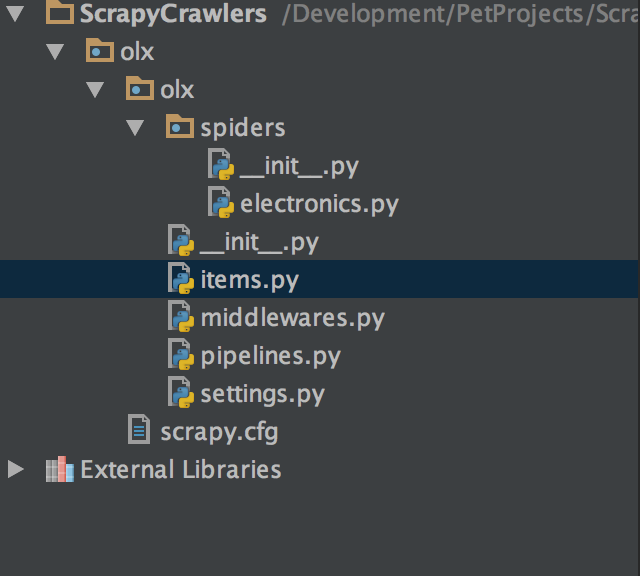Click the External Libraries icon
The height and width of the screenshot is (576, 640).
60,469
